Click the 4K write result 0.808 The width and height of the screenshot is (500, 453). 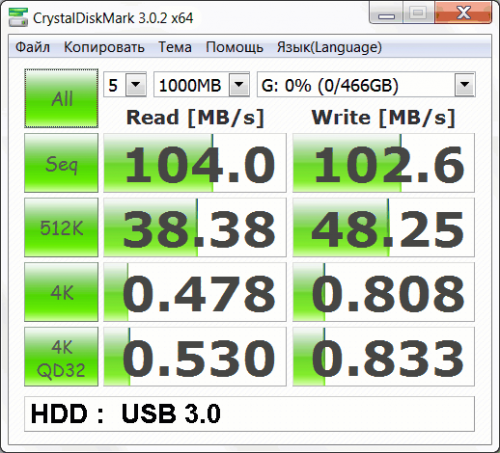tap(383, 292)
